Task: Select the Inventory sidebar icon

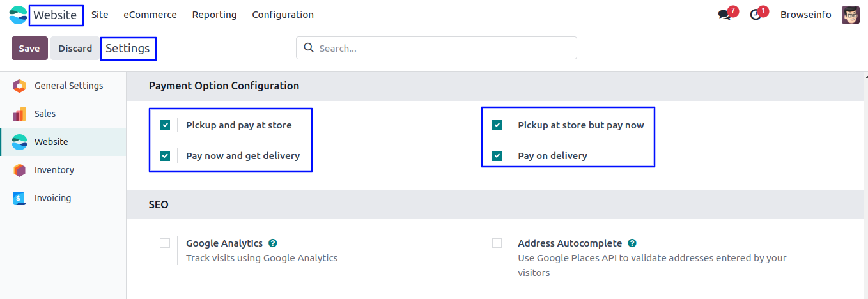Action: point(19,170)
